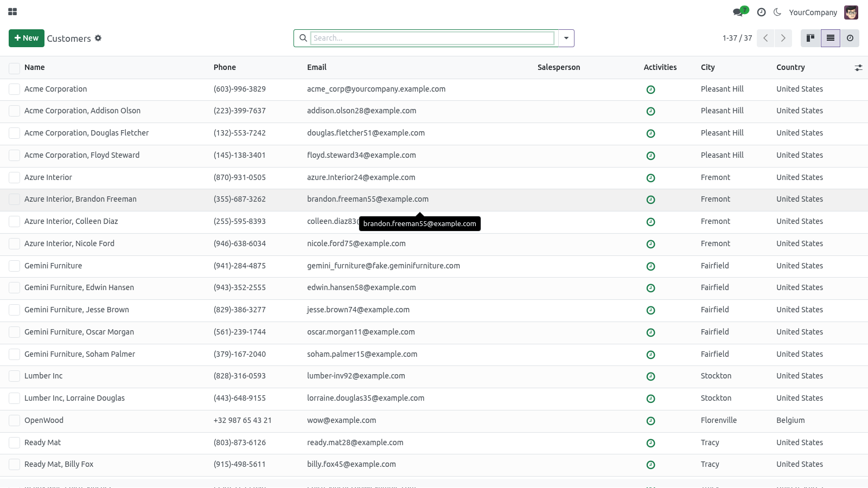Image resolution: width=868 pixels, height=488 pixels.
Task: Click the Belgium country cell
Action: coord(790,420)
